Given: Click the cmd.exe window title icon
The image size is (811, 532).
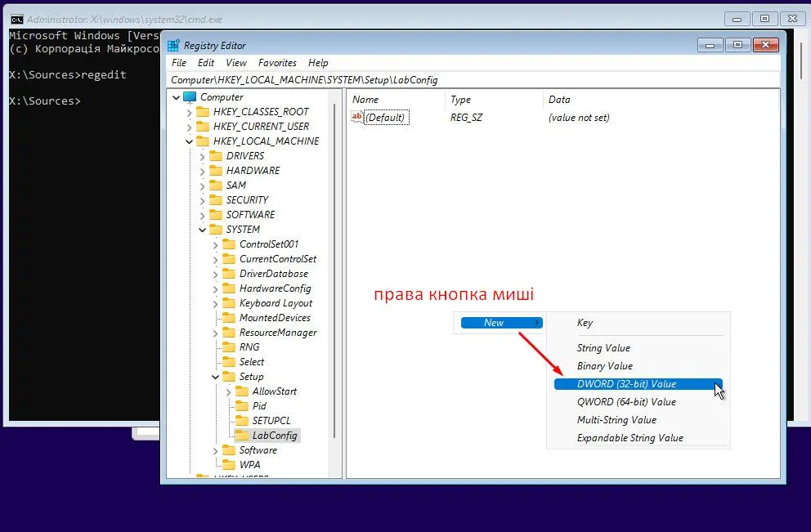Looking at the screenshot, I should pos(16,20).
